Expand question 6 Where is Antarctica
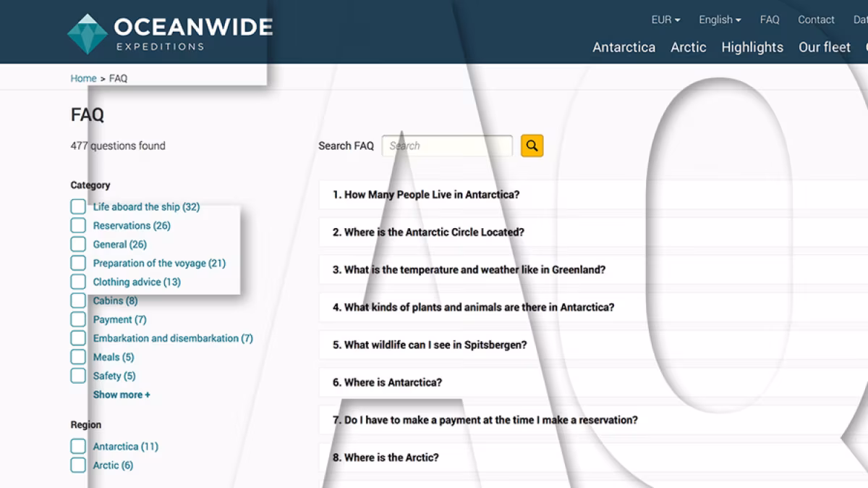The height and width of the screenshot is (488, 868). [x=387, y=382]
